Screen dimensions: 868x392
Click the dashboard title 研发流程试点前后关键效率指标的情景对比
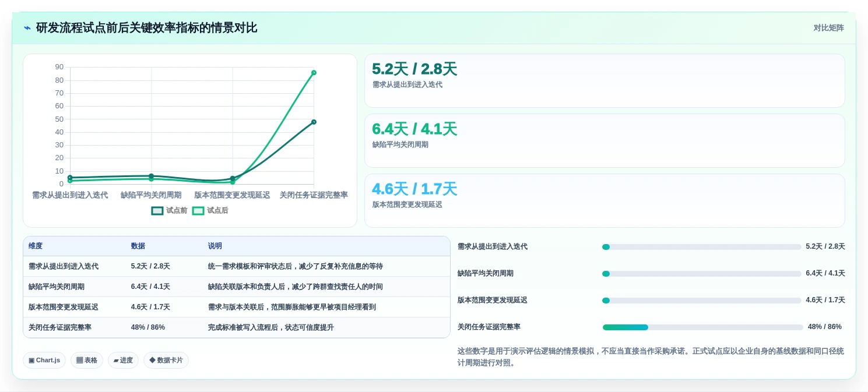coord(146,28)
